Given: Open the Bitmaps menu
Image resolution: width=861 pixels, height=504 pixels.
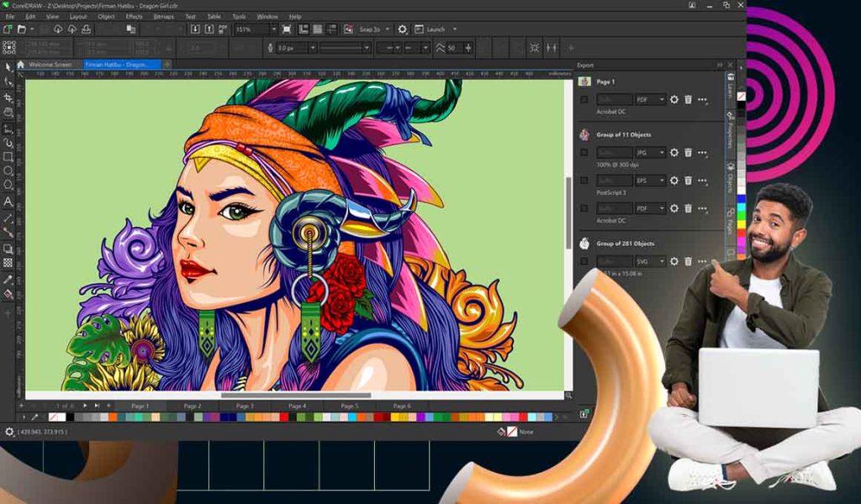Looking at the screenshot, I should (163, 17).
